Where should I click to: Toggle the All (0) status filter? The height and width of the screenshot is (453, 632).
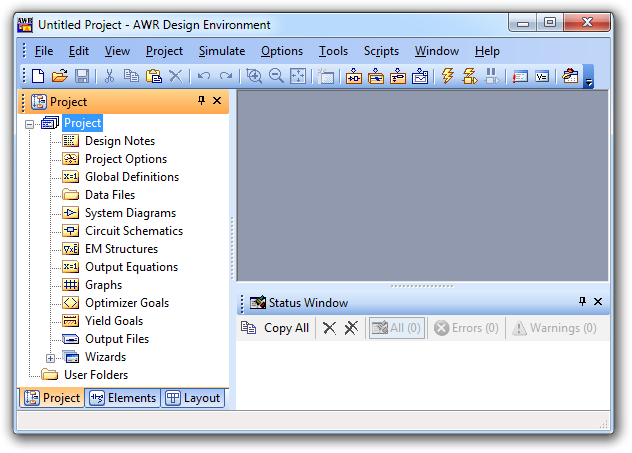(x=397, y=328)
